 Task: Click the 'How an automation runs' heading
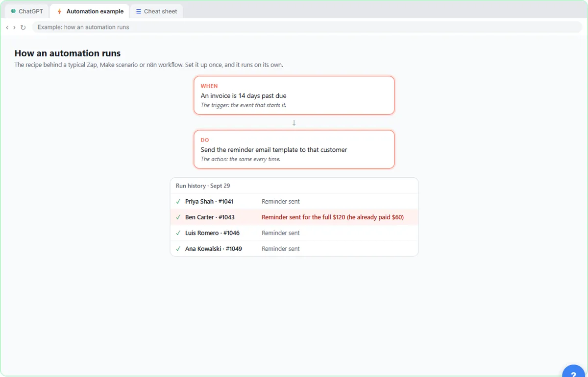click(68, 53)
